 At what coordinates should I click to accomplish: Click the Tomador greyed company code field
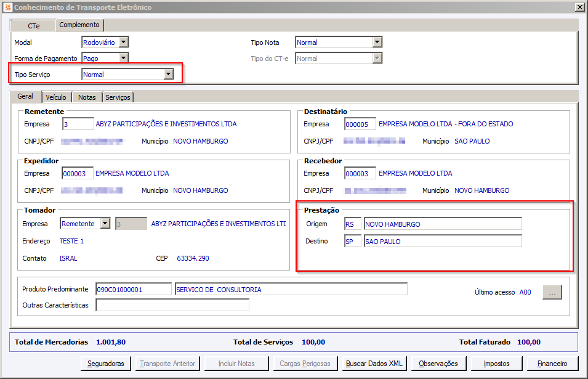[x=131, y=224]
